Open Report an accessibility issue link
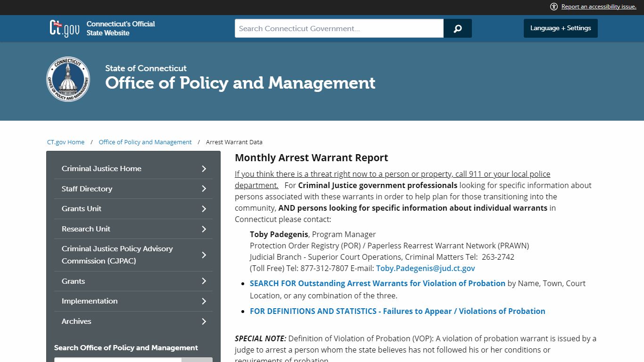The image size is (644, 362). click(x=599, y=7)
